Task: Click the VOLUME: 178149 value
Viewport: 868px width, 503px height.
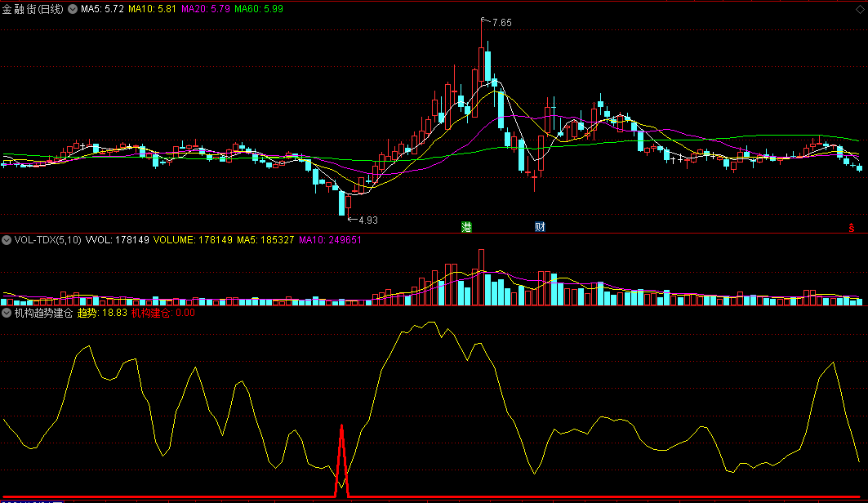Action: tap(193, 239)
